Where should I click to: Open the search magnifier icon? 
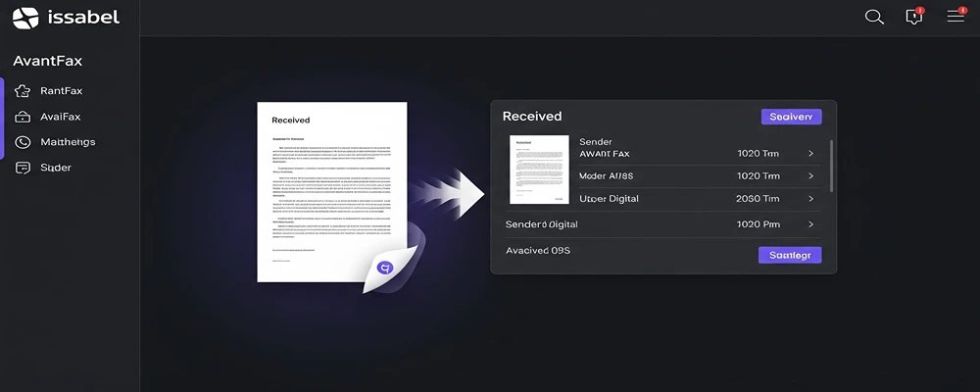pyautogui.click(x=874, y=17)
